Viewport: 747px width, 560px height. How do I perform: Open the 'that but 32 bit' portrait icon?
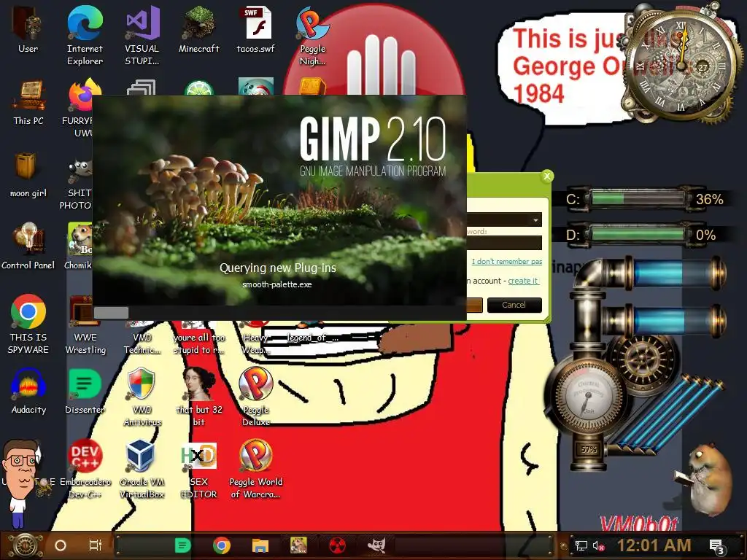click(199, 397)
